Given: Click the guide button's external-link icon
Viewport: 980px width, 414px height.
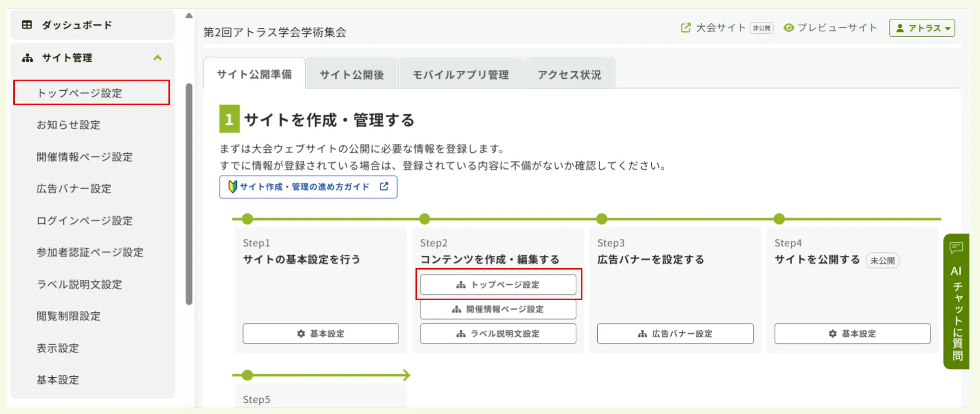Looking at the screenshot, I should point(384,186).
